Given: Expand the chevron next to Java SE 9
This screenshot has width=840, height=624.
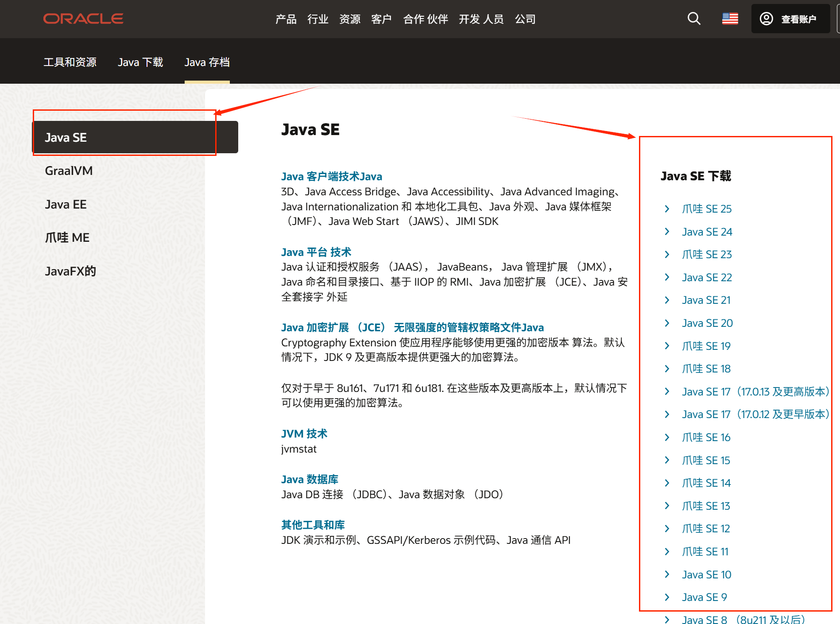Looking at the screenshot, I should click(x=667, y=597).
